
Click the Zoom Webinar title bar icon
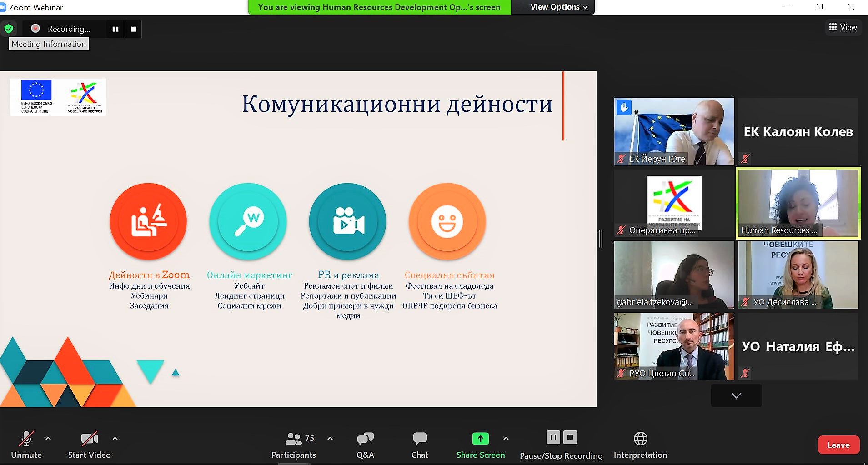(x=3, y=7)
